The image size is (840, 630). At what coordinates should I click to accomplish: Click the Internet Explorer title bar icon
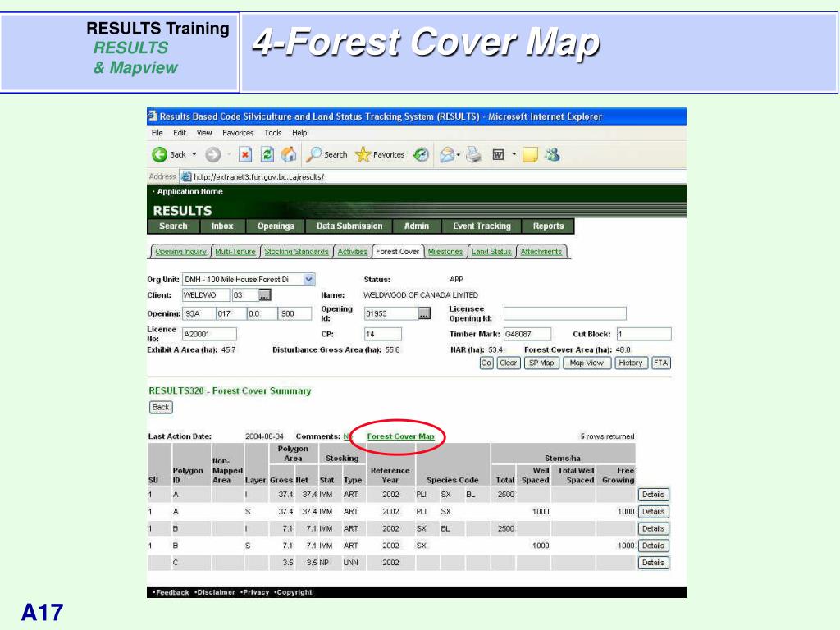coord(152,116)
